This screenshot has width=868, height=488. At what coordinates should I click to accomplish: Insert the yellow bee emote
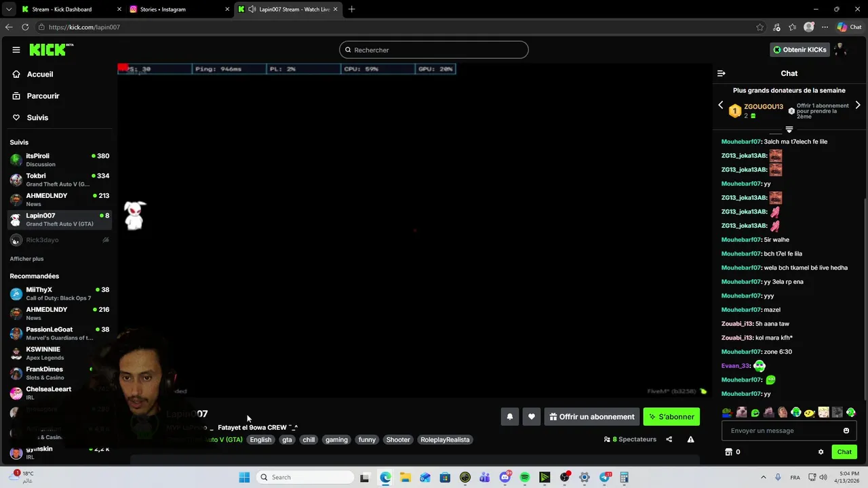pos(810,412)
